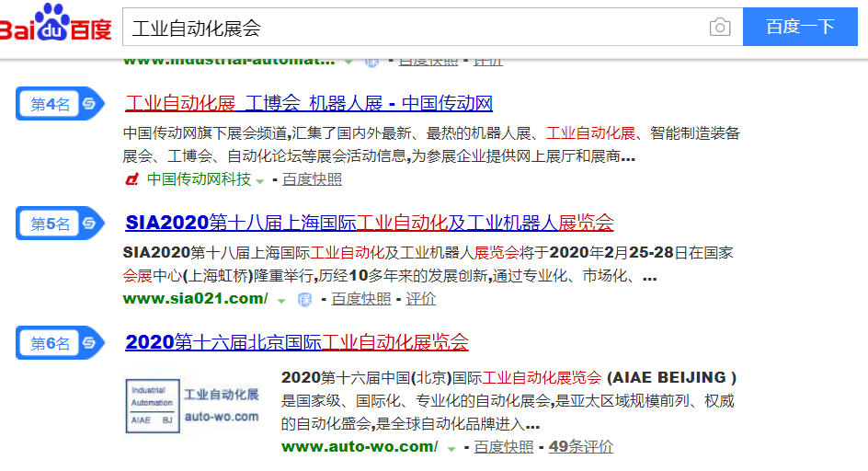Click the Baidu logo
The height and width of the screenshot is (471, 868).
click(x=55, y=23)
